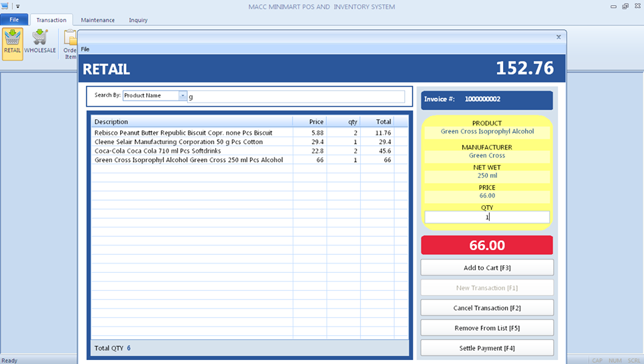Viewport: 644px width, 364px height.
Task: Select the Rebisco Peanut Butter row
Action: [250, 133]
